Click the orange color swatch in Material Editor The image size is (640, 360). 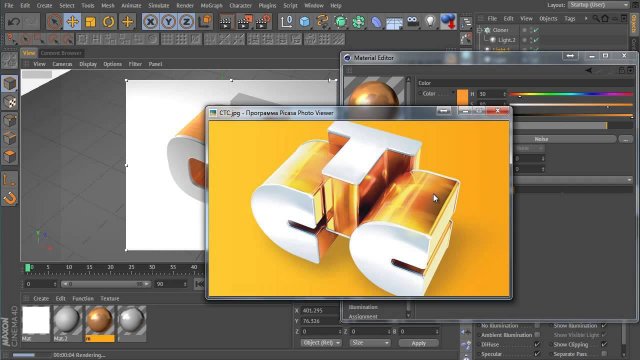(462, 97)
